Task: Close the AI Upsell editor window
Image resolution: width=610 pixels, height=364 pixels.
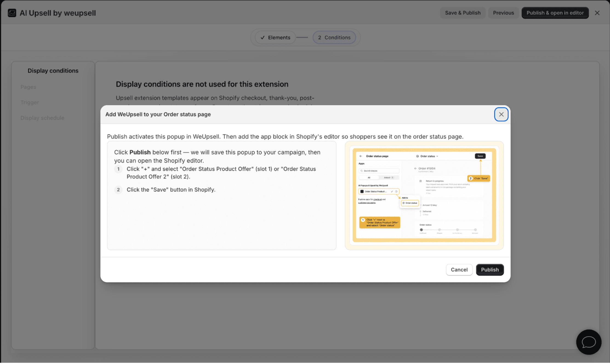Action: coord(597,13)
